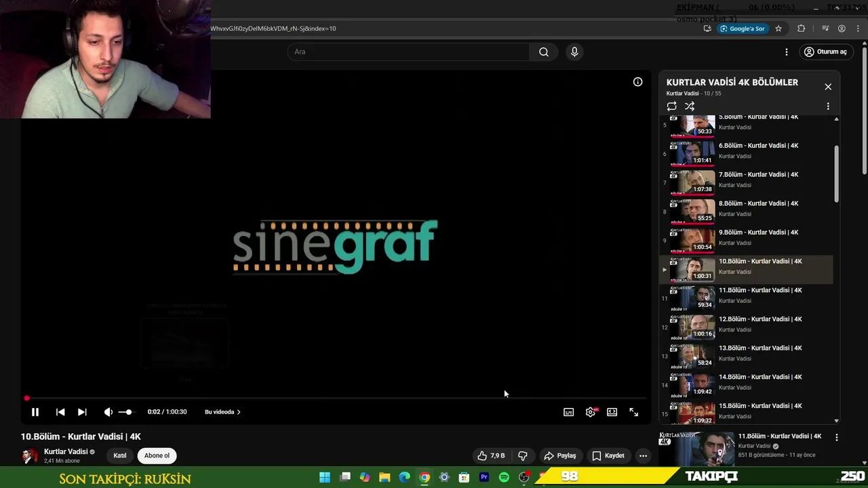Open Adobe Premiere Pro from taskbar
Image resolution: width=868 pixels, height=488 pixels.
coord(484,477)
